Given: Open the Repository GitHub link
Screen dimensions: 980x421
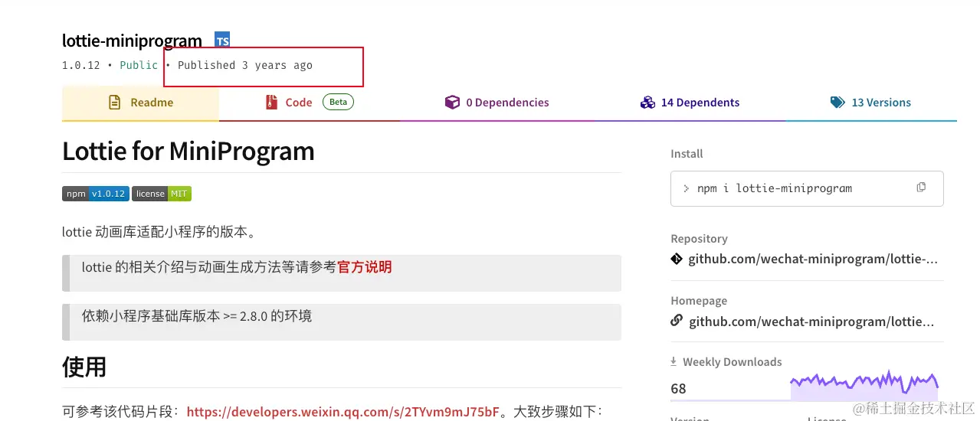Looking at the screenshot, I should pos(813,259).
